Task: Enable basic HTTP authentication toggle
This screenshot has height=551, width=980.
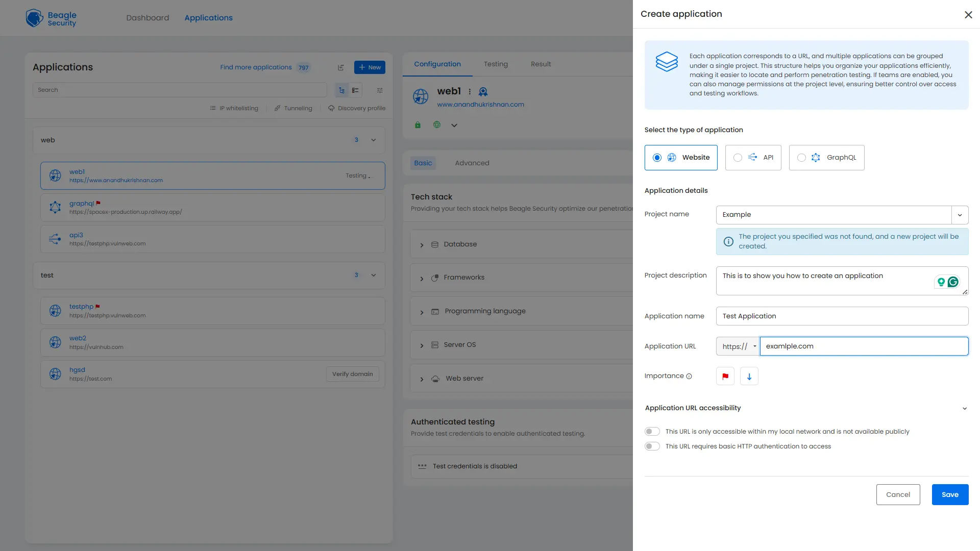Action: 652,445
